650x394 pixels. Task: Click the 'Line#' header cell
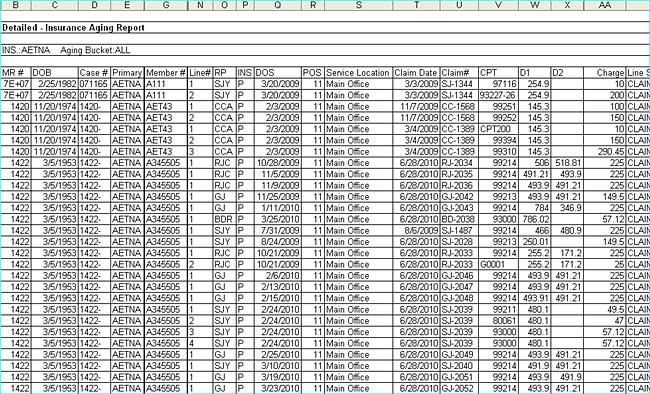tap(200, 73)
